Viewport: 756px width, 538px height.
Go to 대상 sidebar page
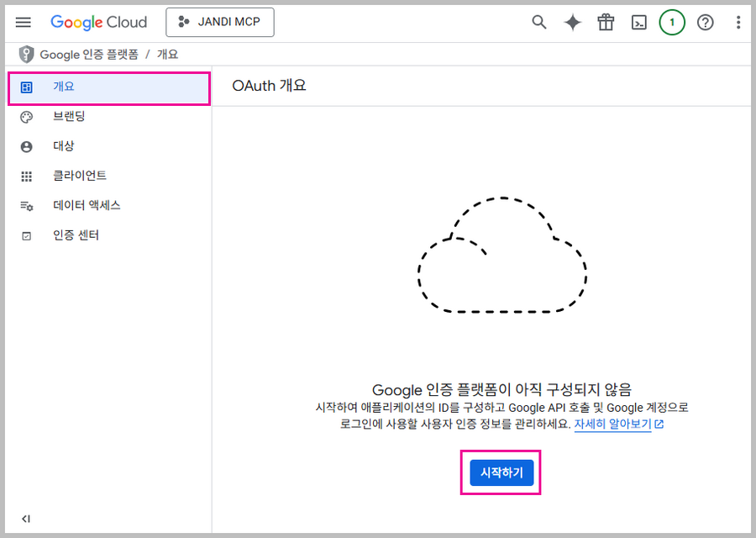coord(64,146)
